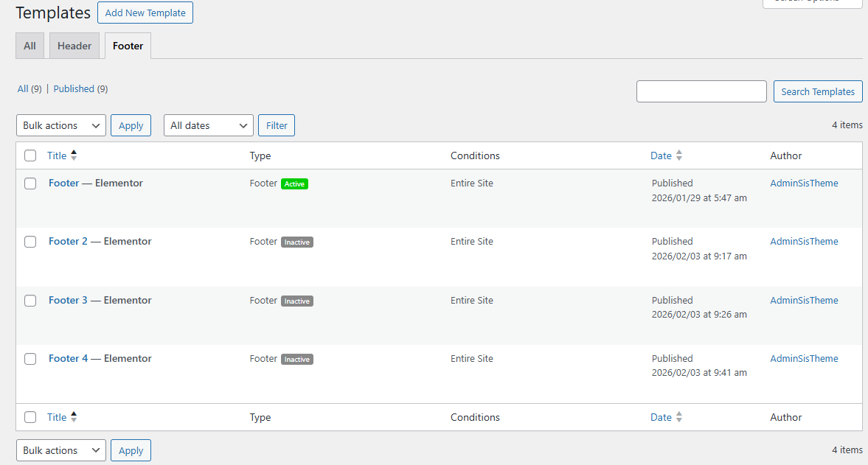Check the Footer 2 row checkbox
This screenshot has height=465, width=868.
click(29, 241)
